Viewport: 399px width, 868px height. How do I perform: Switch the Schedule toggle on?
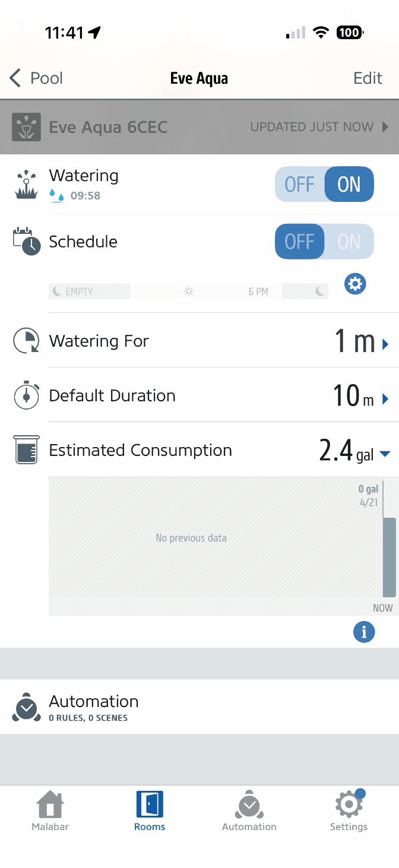349,242
